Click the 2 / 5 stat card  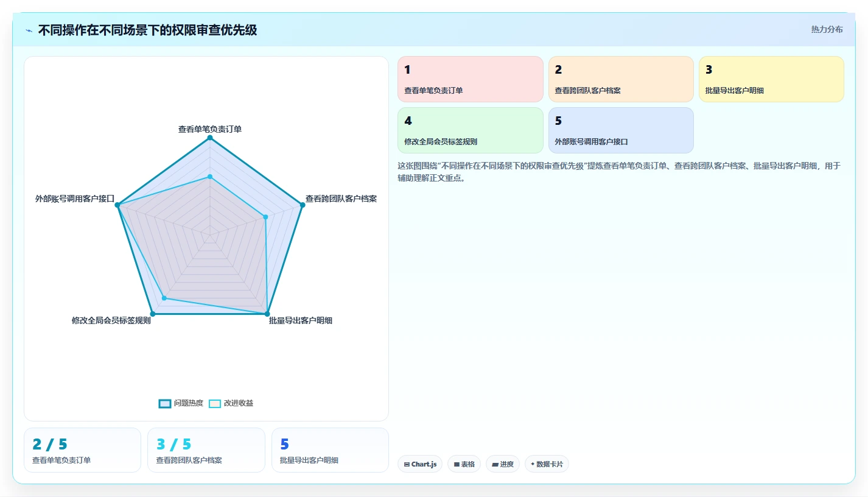click(82, 450)
